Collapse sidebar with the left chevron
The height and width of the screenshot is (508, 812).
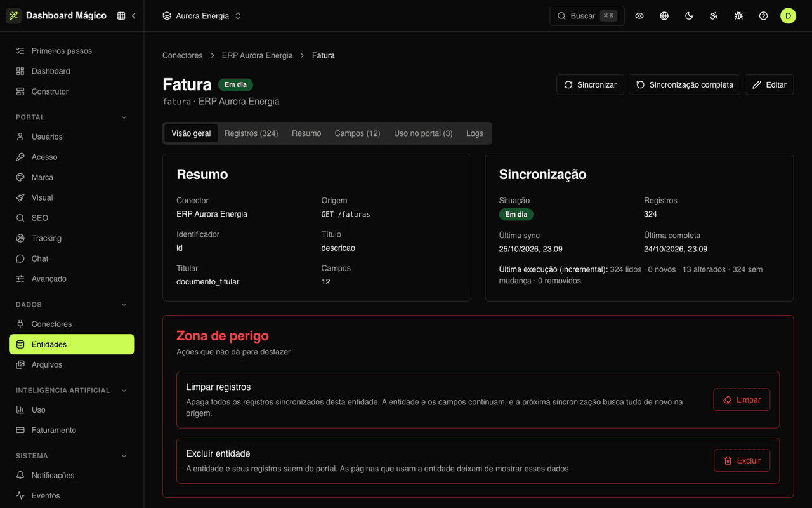coord(134,16)
